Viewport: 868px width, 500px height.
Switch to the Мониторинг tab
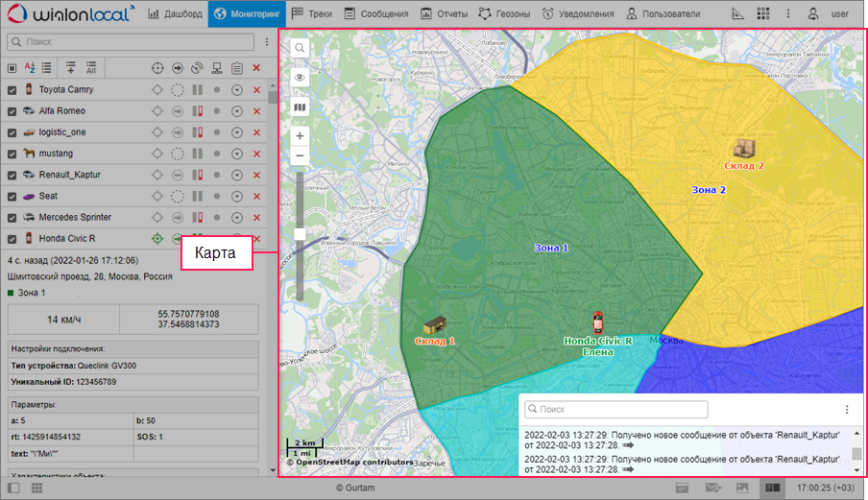click(x=247, y=13)
